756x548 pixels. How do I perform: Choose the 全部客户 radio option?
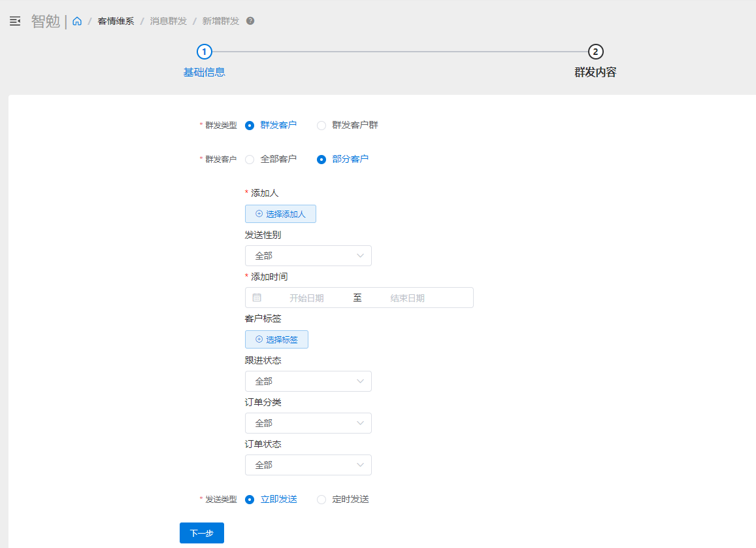point(250,159)
